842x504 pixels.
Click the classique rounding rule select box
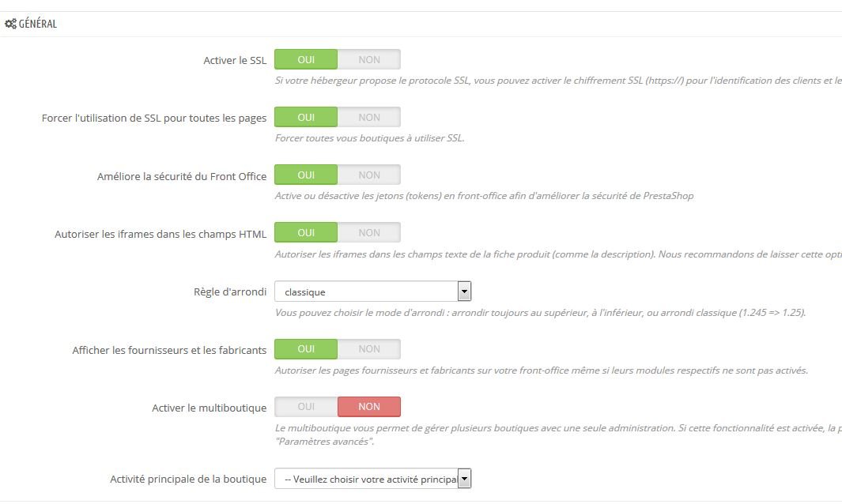(372, 291)
